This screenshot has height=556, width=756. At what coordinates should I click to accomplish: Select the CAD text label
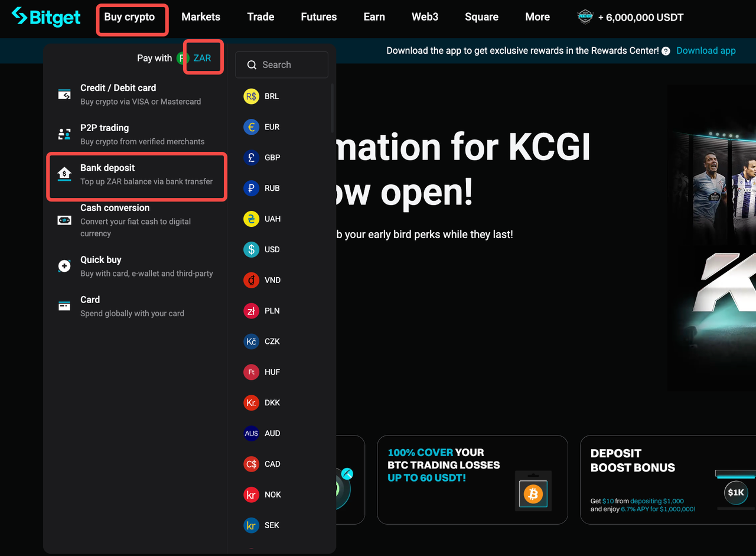pyautogui.click(x=272, y=464)
